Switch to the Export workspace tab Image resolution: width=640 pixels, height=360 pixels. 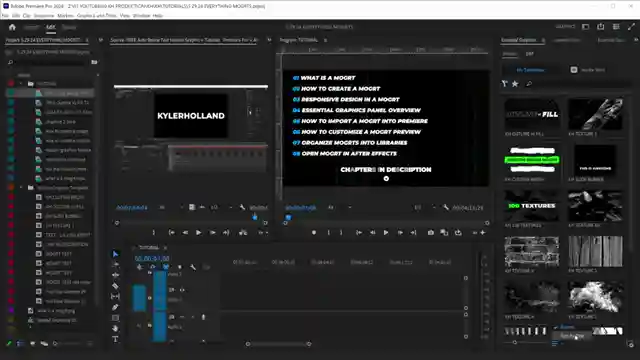tap(69, 27)
